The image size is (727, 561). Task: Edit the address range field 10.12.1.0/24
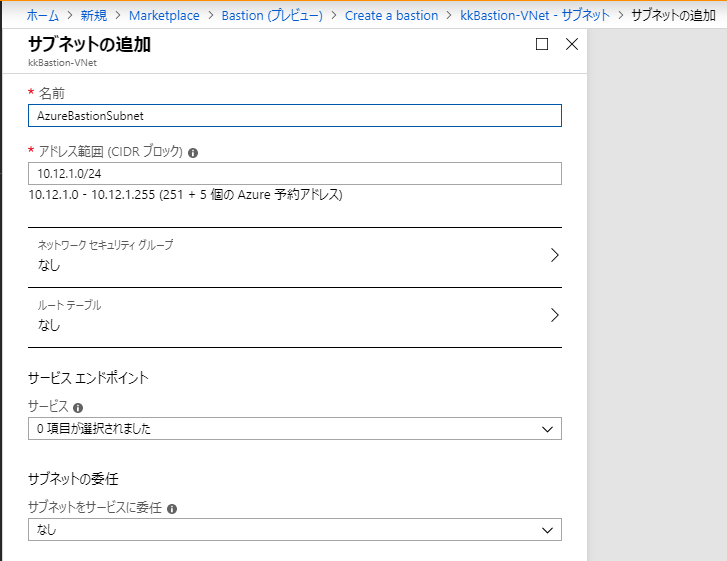[295, 173]
